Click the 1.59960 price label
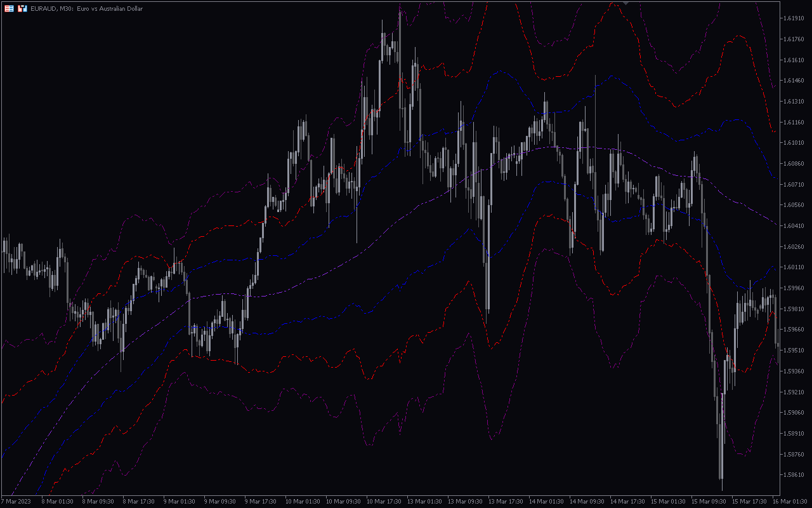 click(x=794, y=288)
